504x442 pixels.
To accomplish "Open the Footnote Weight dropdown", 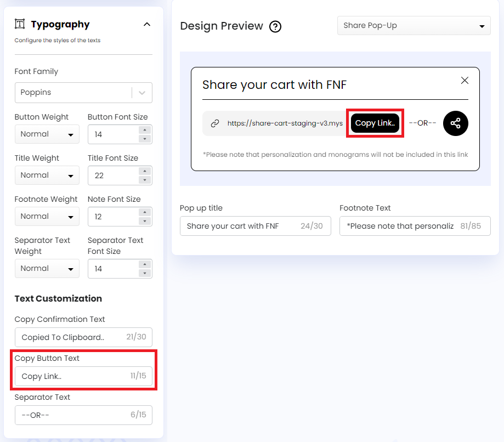I will [x=47, y=216].
